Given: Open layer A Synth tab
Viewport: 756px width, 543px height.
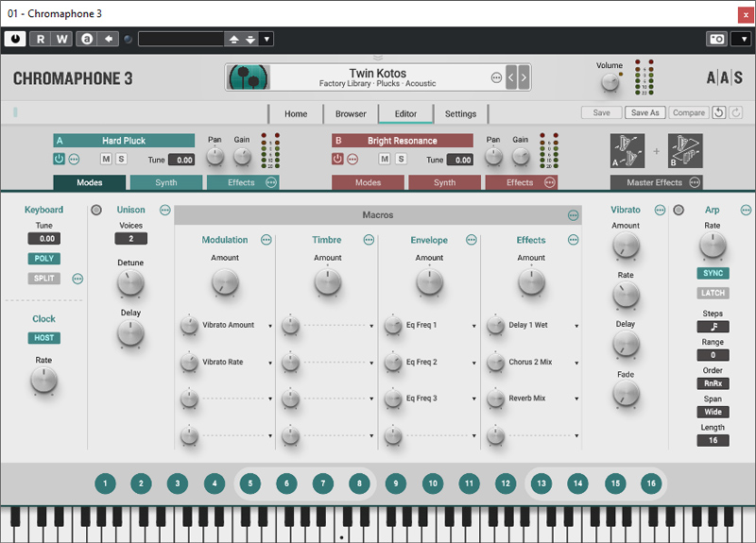Looking at the screenshot, I should point(165,182).
